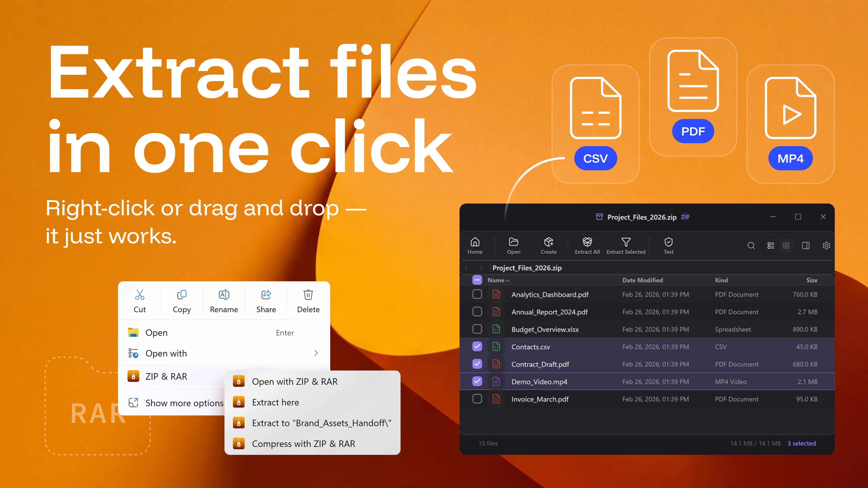Click the Enter shortcut hint

click(x=285, y=333)
